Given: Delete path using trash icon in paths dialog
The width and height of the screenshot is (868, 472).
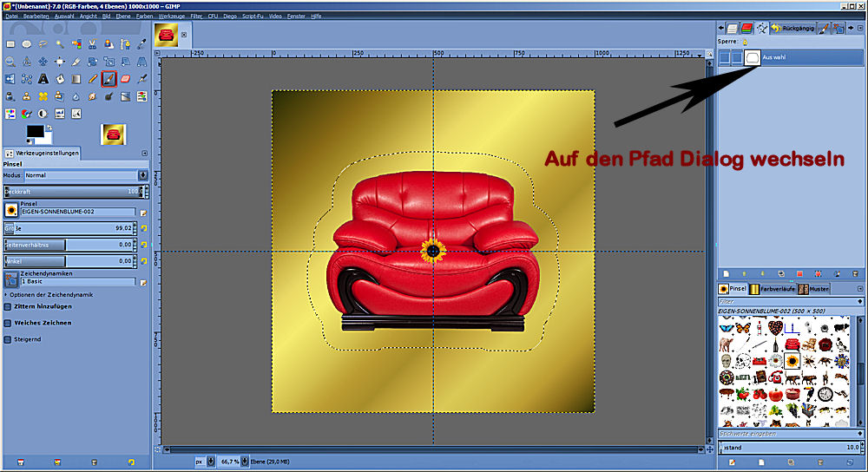Looking at the screenshot, I should tap(855, 274).
